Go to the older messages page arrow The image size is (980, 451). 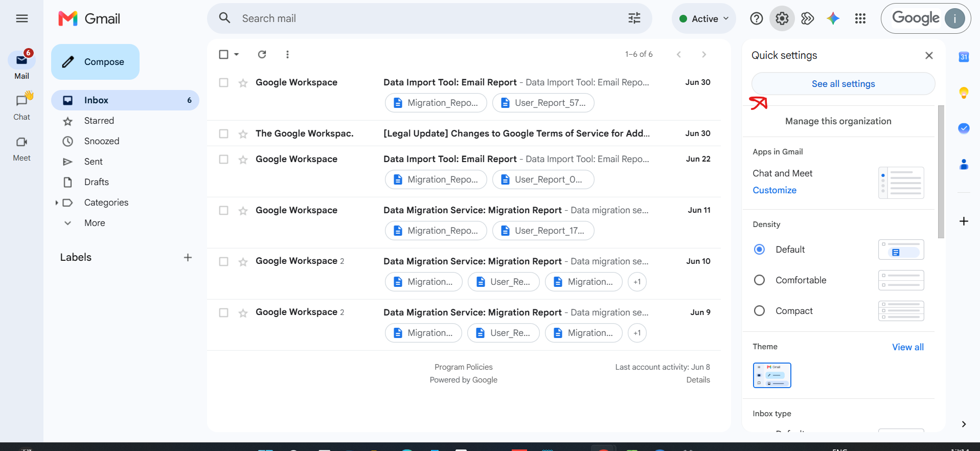click(704, 54)
